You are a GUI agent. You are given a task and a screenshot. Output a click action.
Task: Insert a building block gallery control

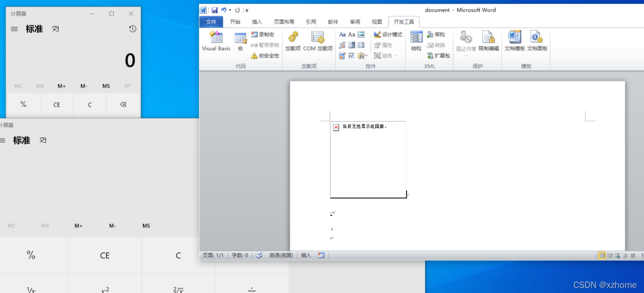pyautogui.click(x=343, y=45)
